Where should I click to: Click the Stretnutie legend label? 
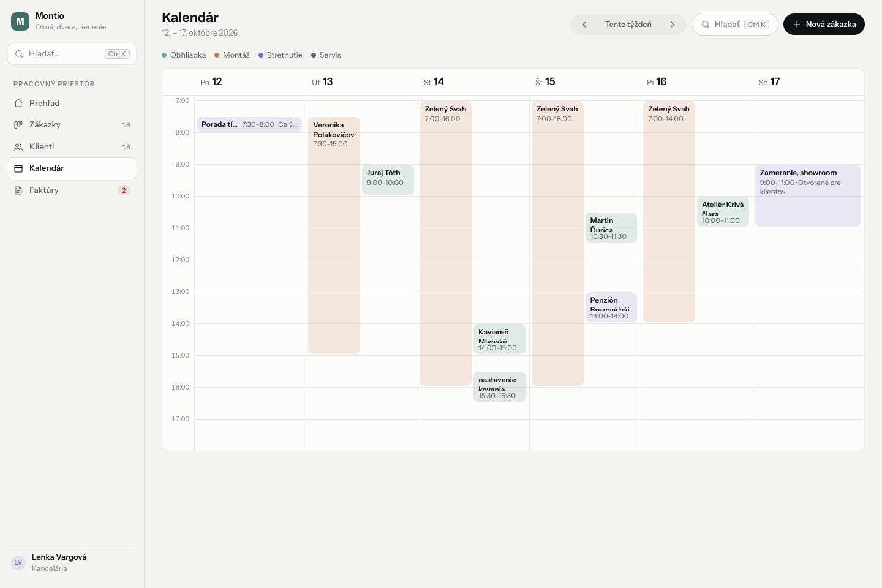[x=285, y=55]
